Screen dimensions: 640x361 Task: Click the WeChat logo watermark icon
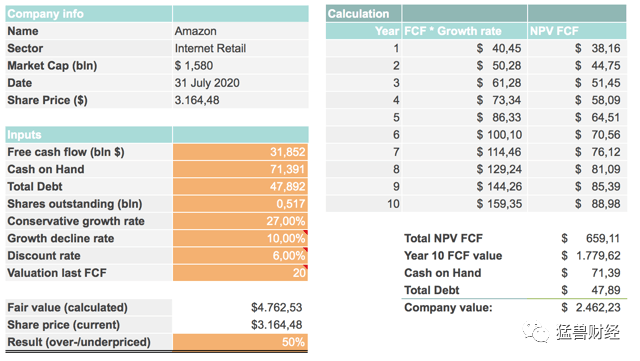click(x=537, y=331)
